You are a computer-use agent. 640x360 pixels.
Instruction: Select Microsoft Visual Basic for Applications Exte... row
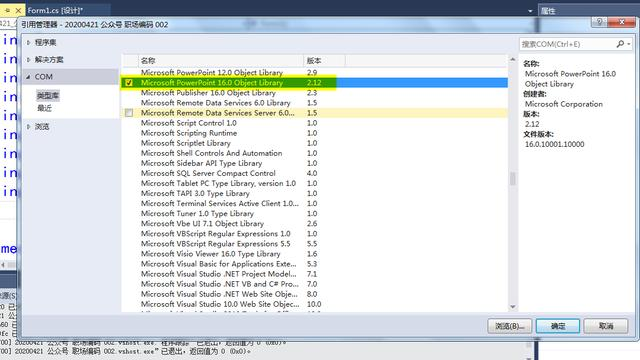314,264
